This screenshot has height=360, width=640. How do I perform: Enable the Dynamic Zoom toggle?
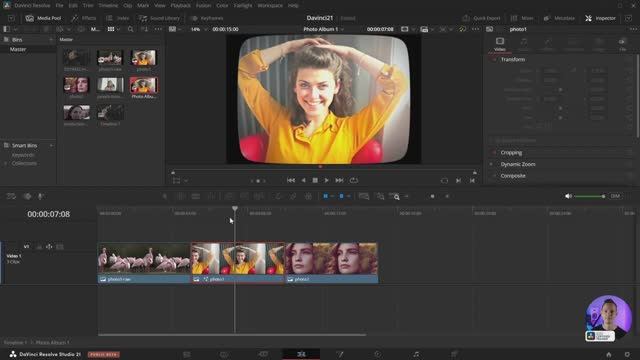(x=494, y=164)
